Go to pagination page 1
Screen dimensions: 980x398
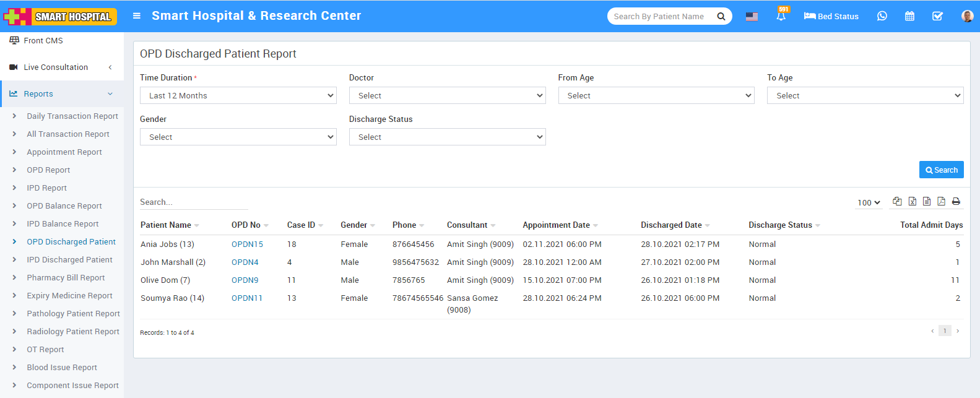945,331
